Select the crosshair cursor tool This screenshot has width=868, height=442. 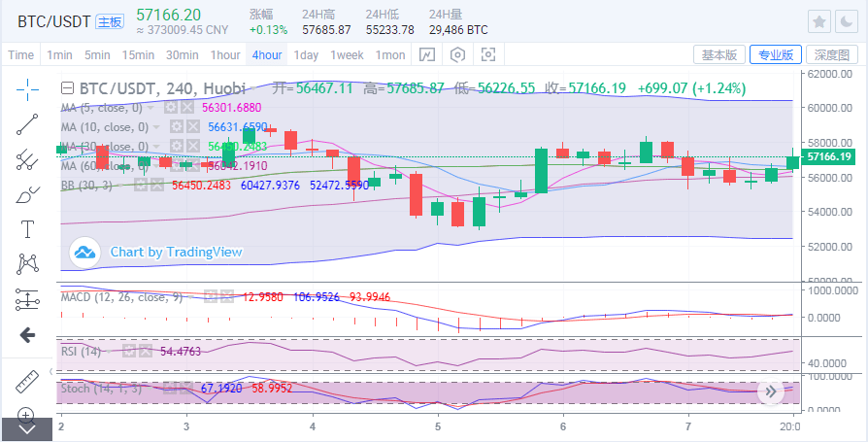(26, 88)
